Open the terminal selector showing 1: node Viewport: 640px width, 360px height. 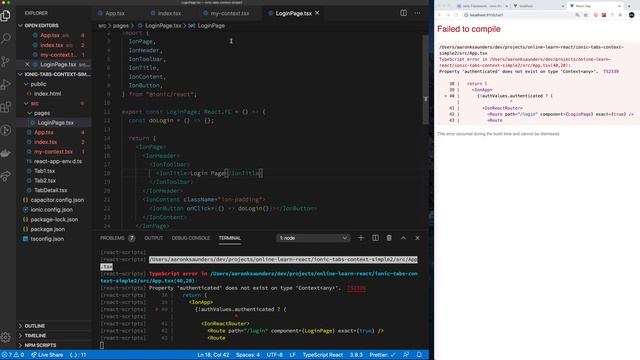(x=313, y=238)
